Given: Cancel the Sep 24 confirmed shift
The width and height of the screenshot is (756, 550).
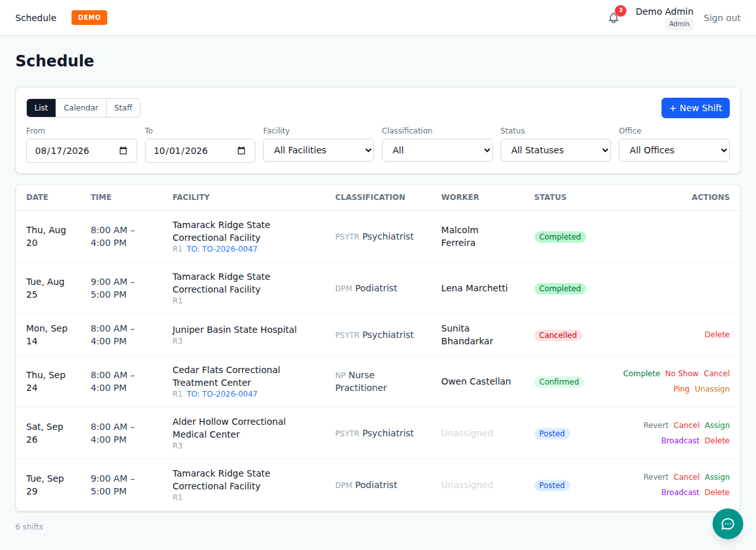Looking at the screenshot, I should 716,374.
